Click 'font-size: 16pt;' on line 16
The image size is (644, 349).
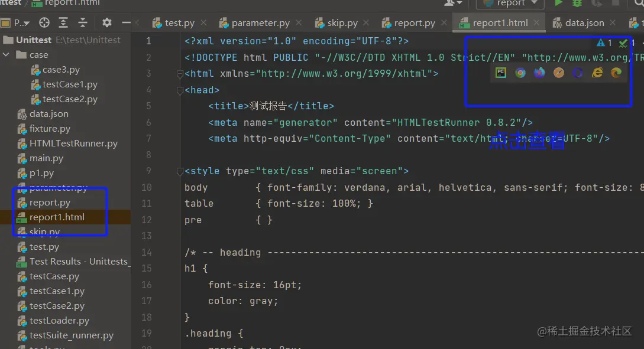click(255, 285)
